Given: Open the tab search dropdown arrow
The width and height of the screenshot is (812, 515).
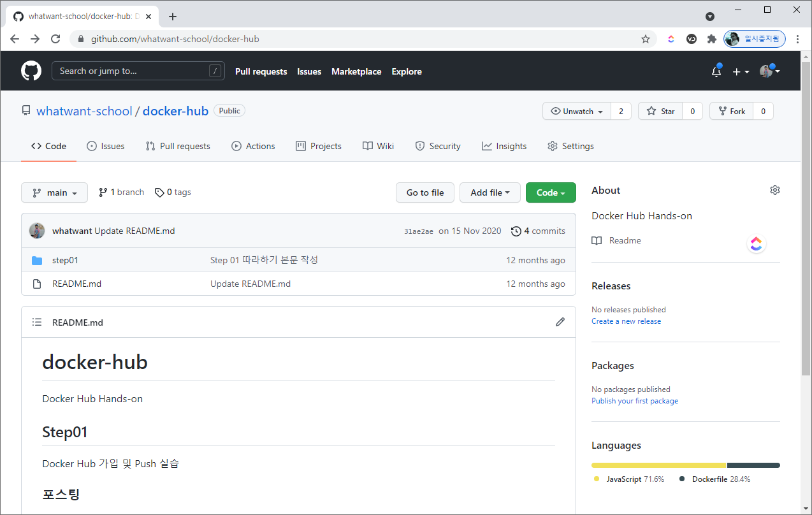Looking at the screenshot, I should 710,17.
